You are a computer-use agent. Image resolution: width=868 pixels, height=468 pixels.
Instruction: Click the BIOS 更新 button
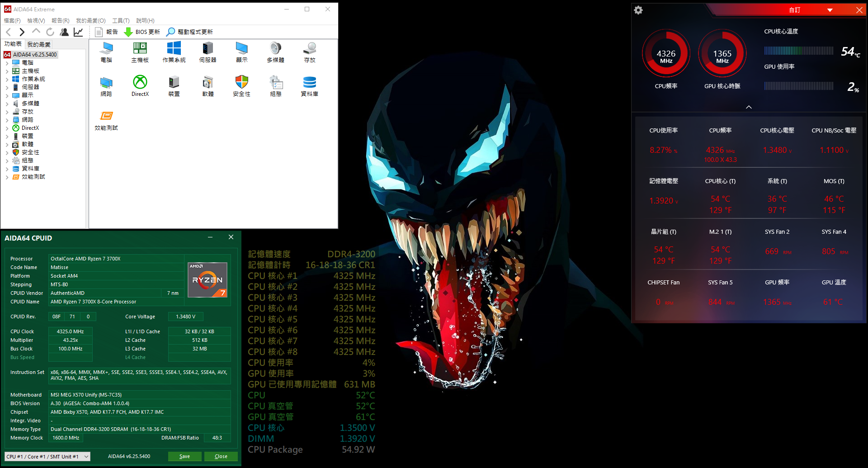tap(142, 32)
